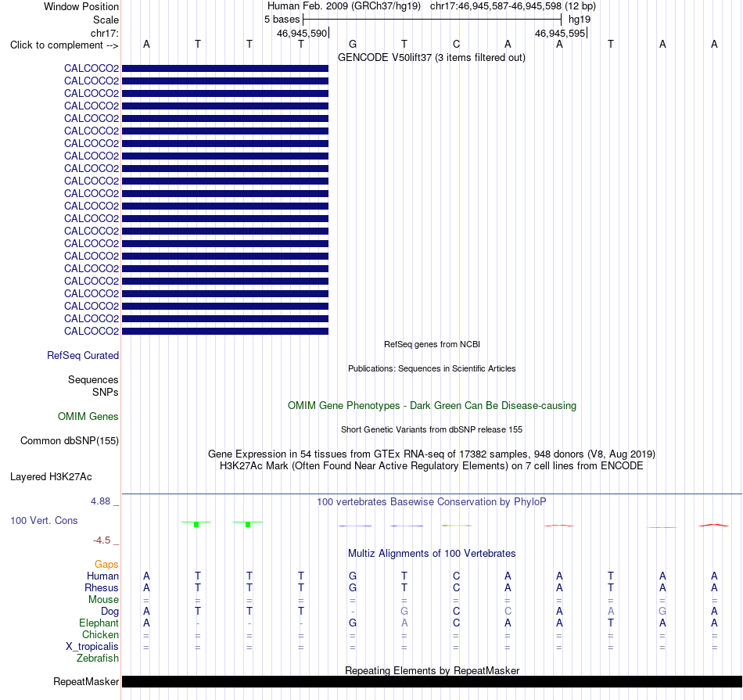Screen dimensions: 743x700
Task: Select the SNPs track label
Action: pyautogui.click(x=106, y=393)
